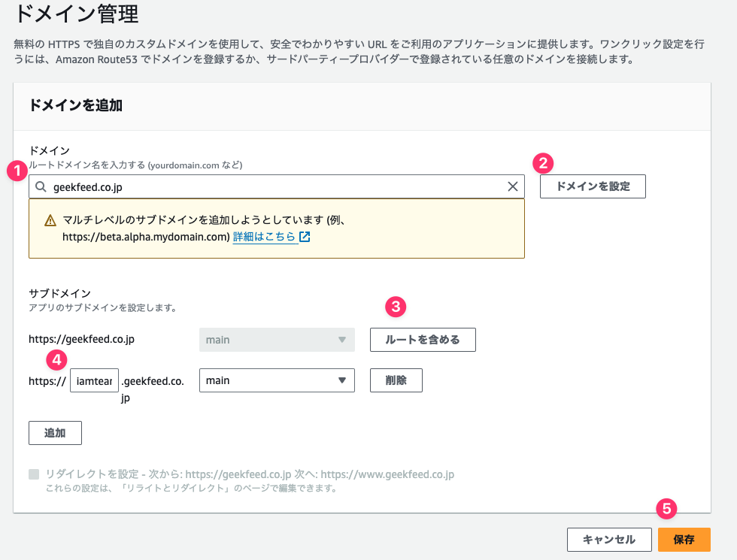Click the warning triangle icon in alert
The image size is (737, 560).
[50, 220]
